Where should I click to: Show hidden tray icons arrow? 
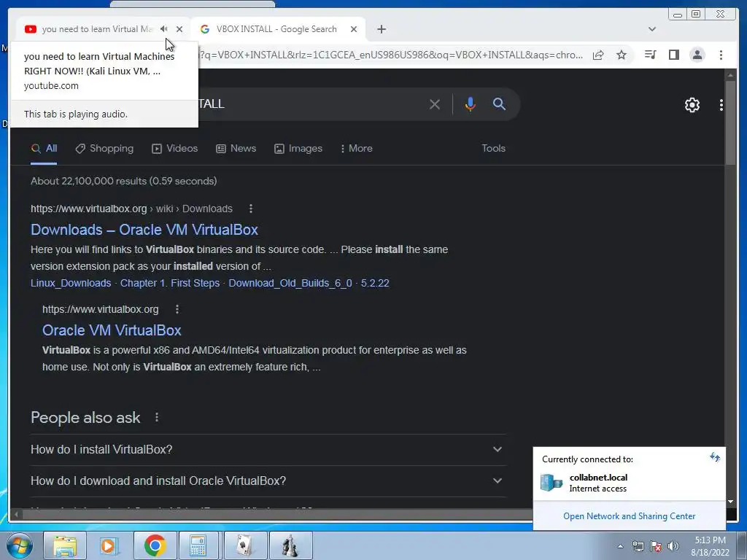click(x=620, y=546)
